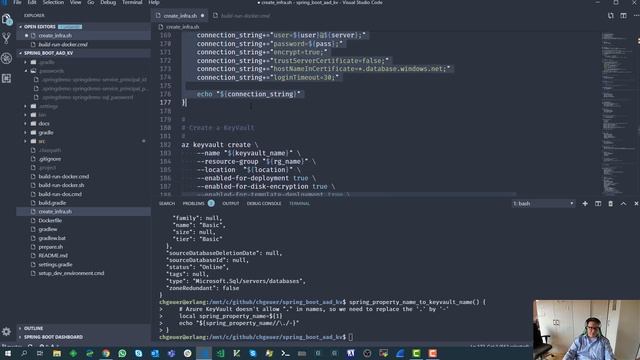
Task: Click the Problems count badge
Action: point(211,203)
